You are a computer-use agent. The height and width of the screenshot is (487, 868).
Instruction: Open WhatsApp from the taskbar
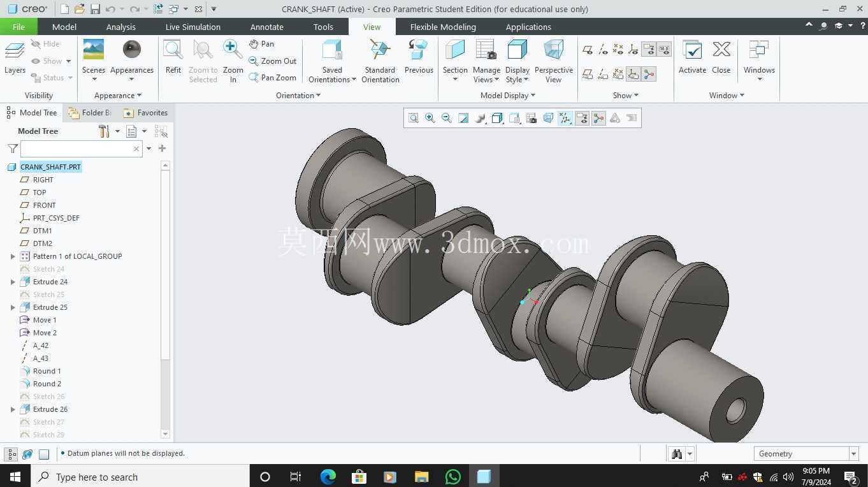(453, 477)
